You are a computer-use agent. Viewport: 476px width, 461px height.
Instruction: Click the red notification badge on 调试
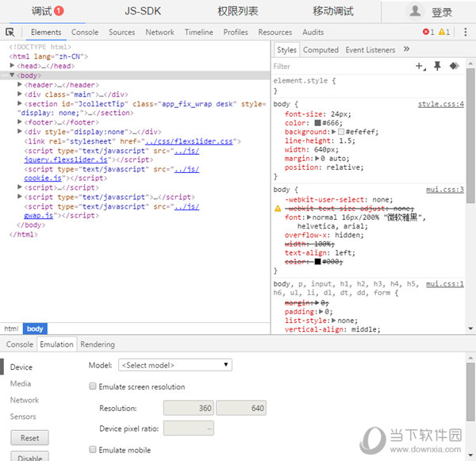pos(59,11)
